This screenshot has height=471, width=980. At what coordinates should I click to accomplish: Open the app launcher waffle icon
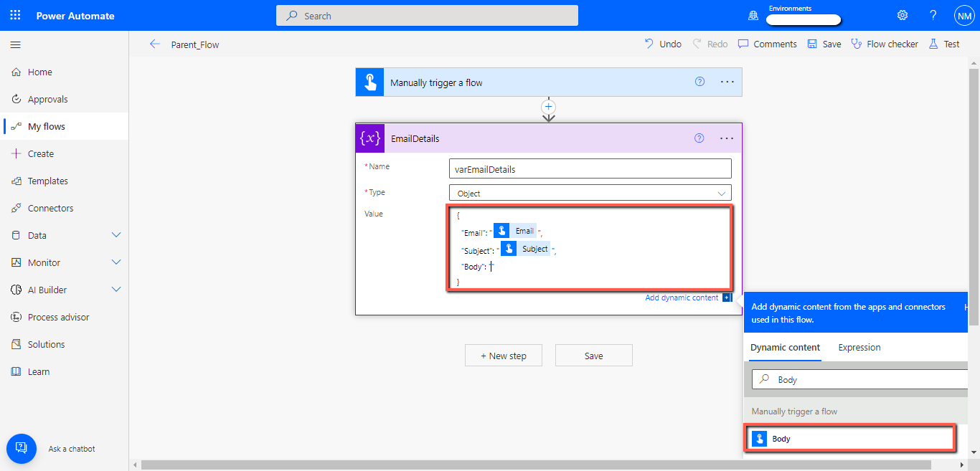click(15, 15)
